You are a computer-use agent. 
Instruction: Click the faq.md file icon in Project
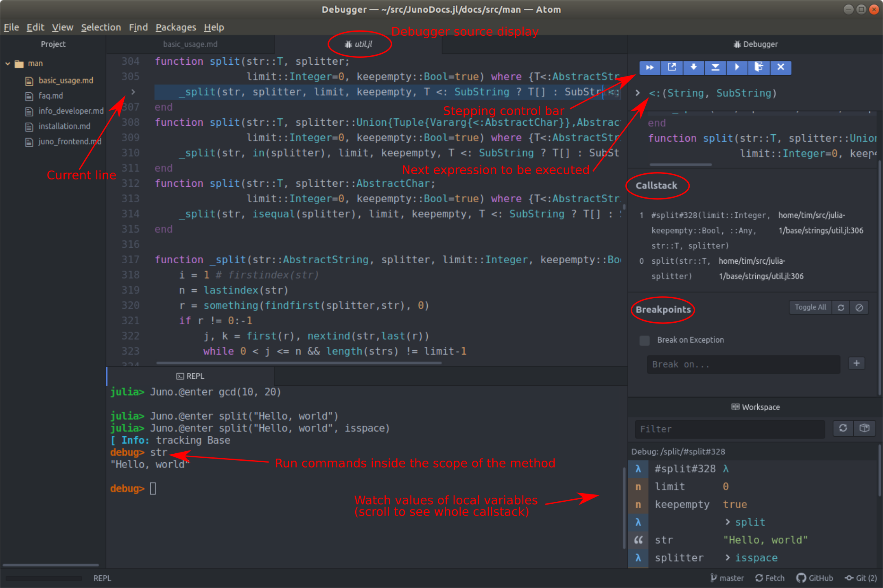tap(29, 96)
